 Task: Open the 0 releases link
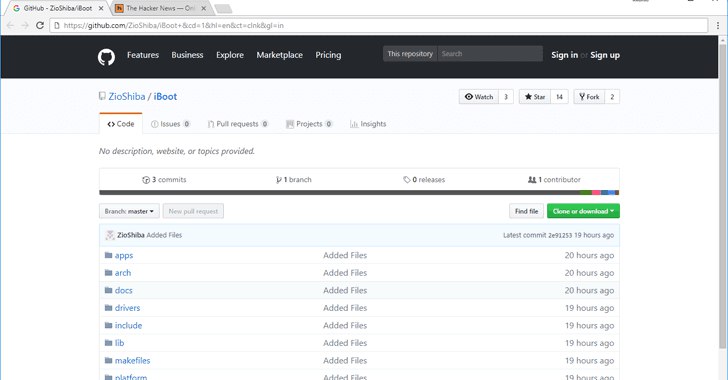[424, 180]
